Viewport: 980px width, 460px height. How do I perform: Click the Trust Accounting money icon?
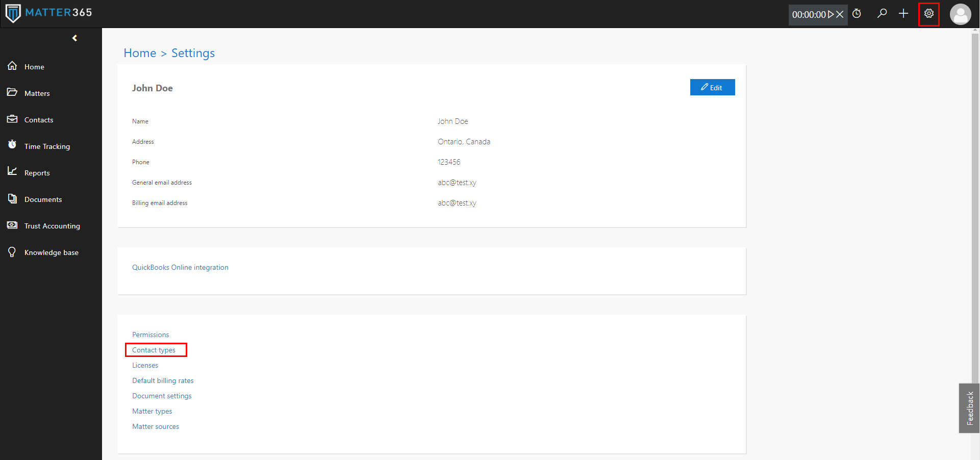12,225
